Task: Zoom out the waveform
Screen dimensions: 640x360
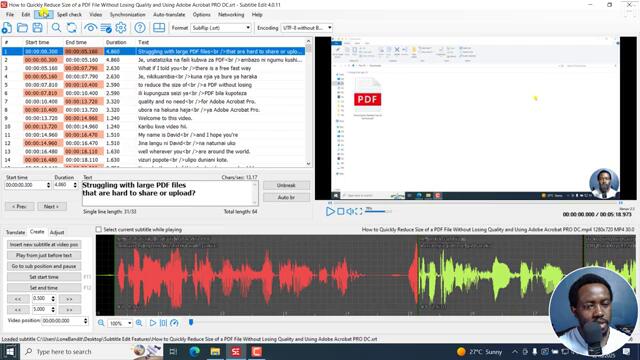Action: (x=101, y=323)
